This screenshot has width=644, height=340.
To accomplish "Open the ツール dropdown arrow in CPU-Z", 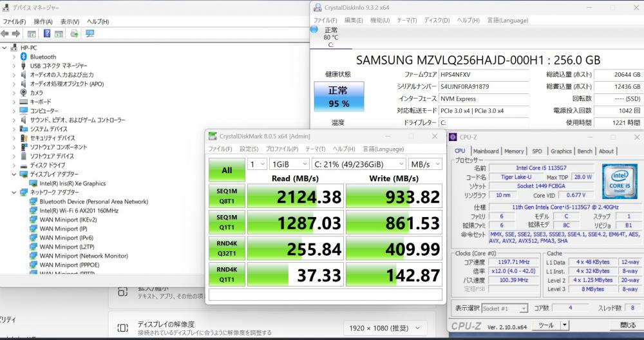I will [x=565, y=325].
